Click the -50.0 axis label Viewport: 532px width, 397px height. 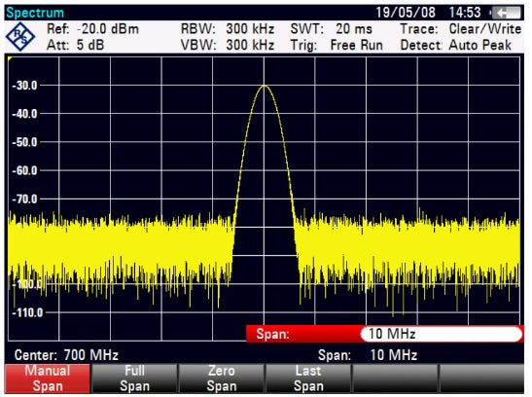pos(24,142)
